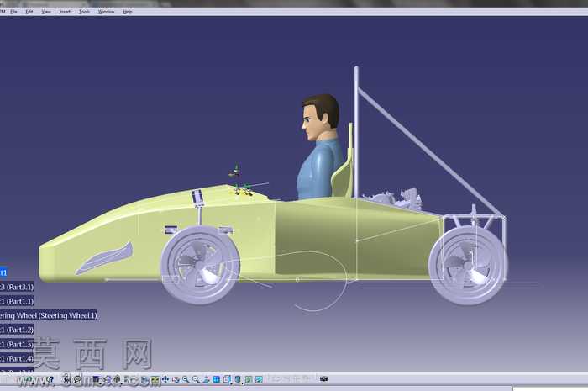Screen dimensions: 588x391
Task: Click the Create Multi-View grid icon
Action: tap(217, 379)
